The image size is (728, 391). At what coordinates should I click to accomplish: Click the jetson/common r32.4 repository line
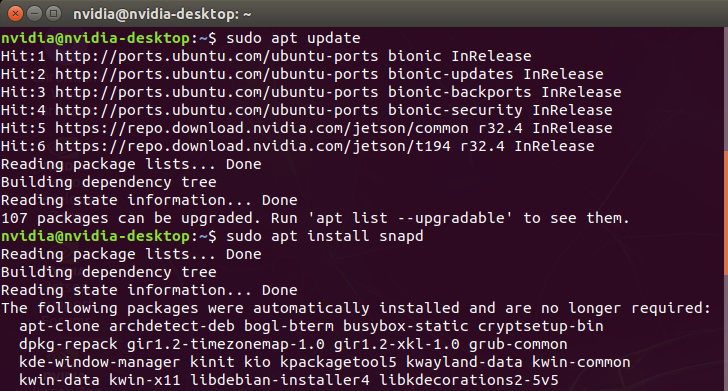coord(306,128)
